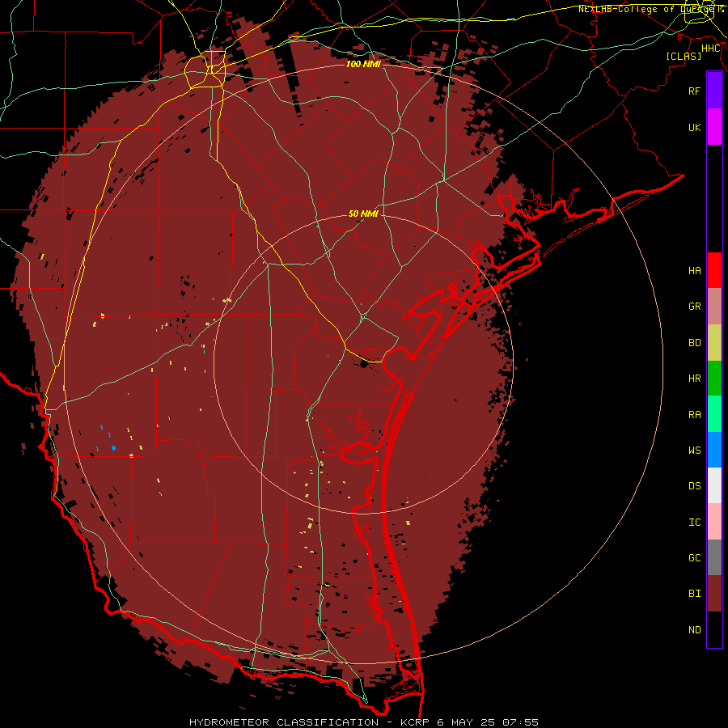The image size is (728, 728).
Task: Click the HA legend label
Action: (695, 270)
